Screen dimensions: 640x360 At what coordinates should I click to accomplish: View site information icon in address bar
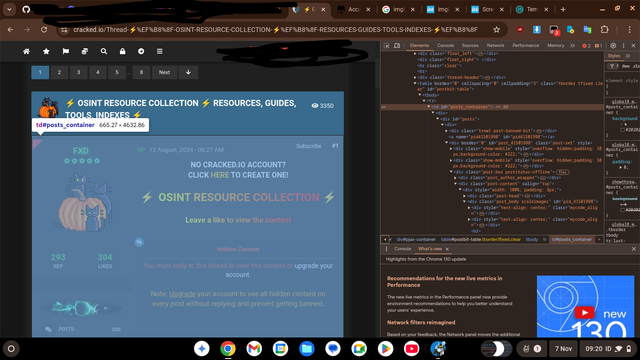pyautogui.click(x=64, y=30)
